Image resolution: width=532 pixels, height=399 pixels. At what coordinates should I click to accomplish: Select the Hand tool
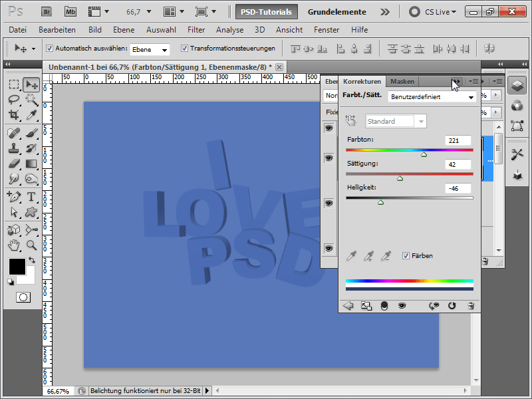pyautogui.click(x=14, y=245)
